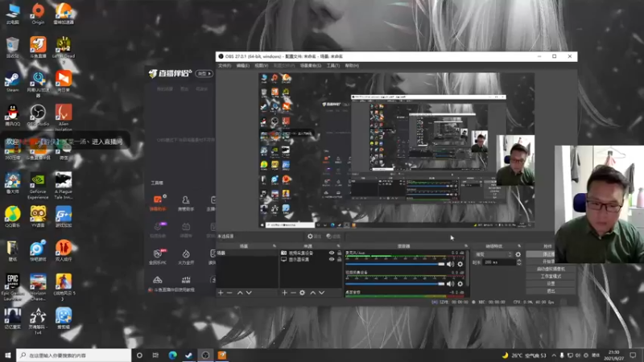Adjust 视频采集设备 volume slider
The height and width of the screenshot is (362, 644).
tap(395, 284)
